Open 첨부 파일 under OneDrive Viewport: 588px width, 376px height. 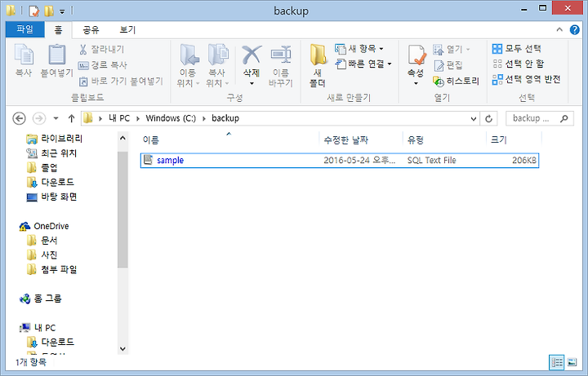[52, 270]
